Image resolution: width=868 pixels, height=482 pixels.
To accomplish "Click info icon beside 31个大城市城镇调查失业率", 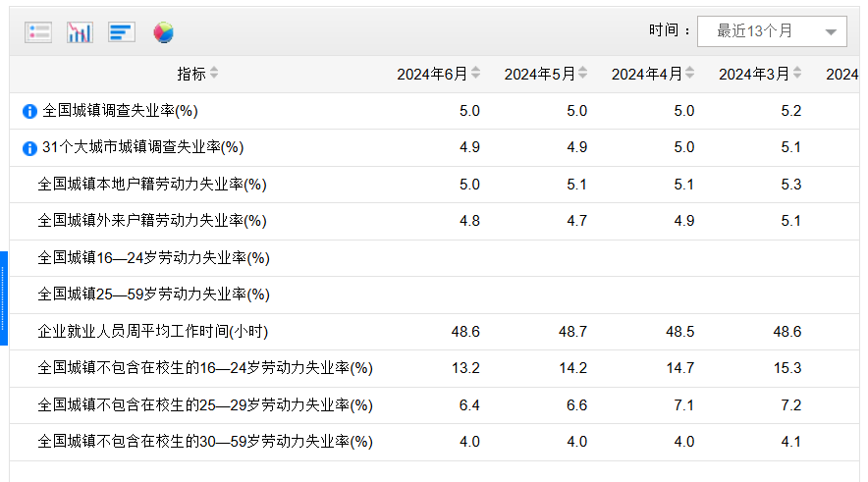I will pos(29,148).
